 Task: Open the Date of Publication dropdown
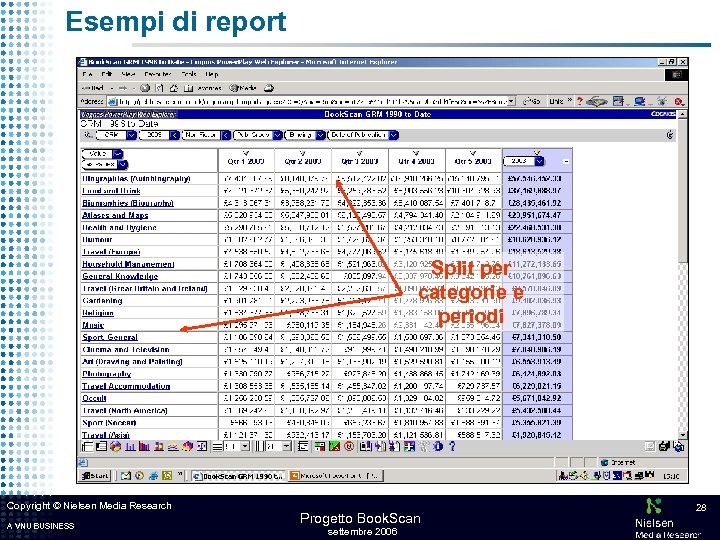click(394, 135)
